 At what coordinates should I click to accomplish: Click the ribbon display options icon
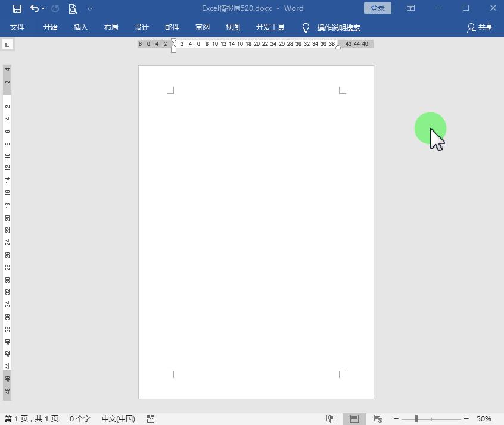pyautogui.click(x=410, y=8)
